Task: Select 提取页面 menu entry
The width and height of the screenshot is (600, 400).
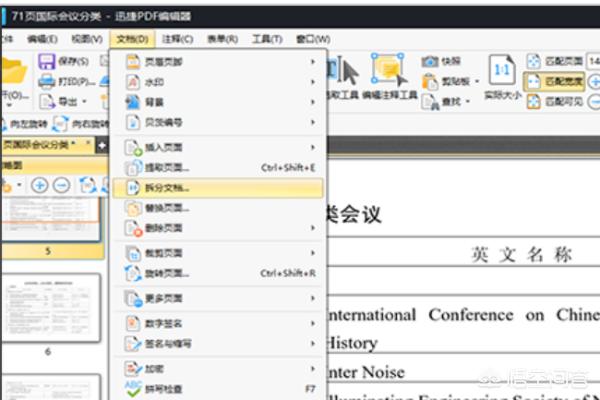Action: tap(218, 168)
